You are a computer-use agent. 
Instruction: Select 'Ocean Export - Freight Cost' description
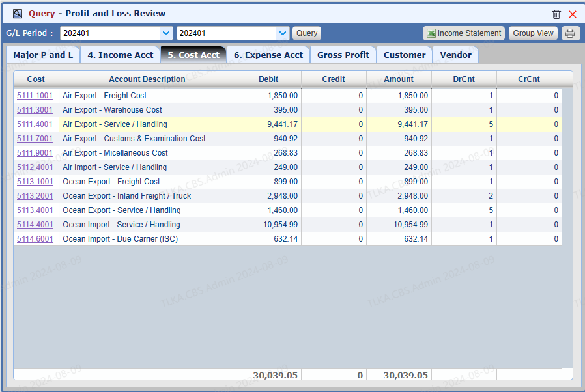click(111, 182)
